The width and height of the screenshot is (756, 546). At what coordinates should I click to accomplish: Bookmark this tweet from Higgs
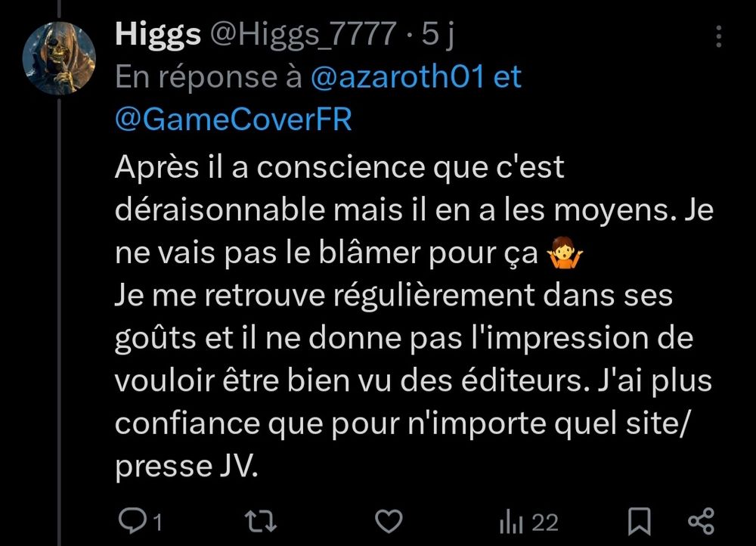(x=640, y=521)
